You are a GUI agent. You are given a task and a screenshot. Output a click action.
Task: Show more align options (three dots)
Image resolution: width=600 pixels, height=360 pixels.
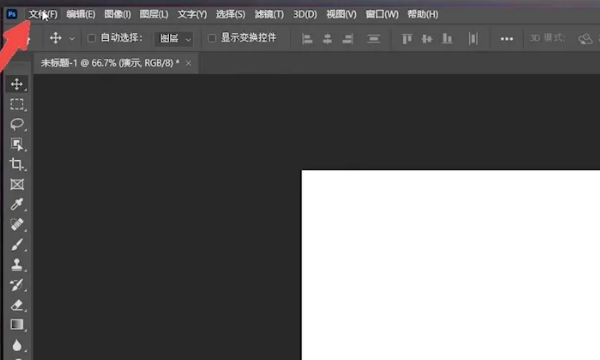coord(507,39)
